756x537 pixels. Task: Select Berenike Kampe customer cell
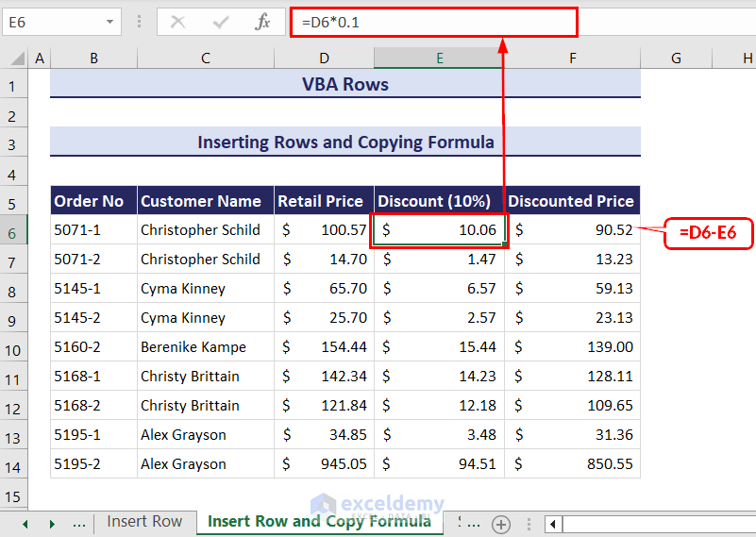(x=206, y=346)
